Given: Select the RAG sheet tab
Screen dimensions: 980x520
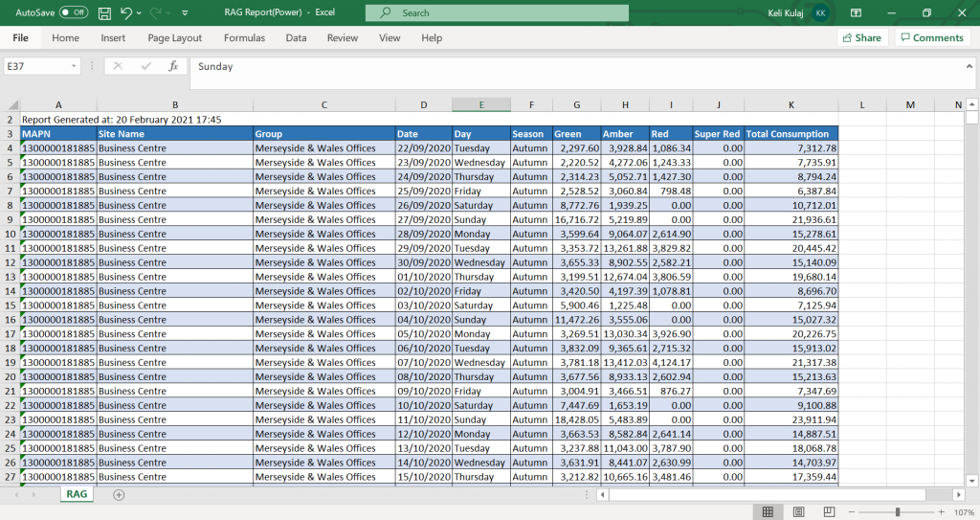Looking at the screenshot, I should pyautogui.click(x=77, y=494).
